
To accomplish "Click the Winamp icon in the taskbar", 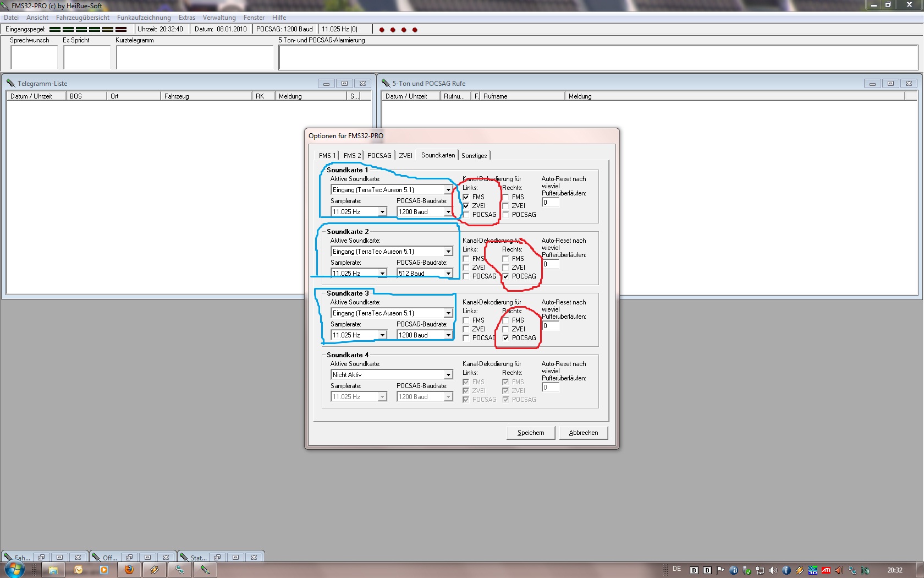I will pos(154,570).
